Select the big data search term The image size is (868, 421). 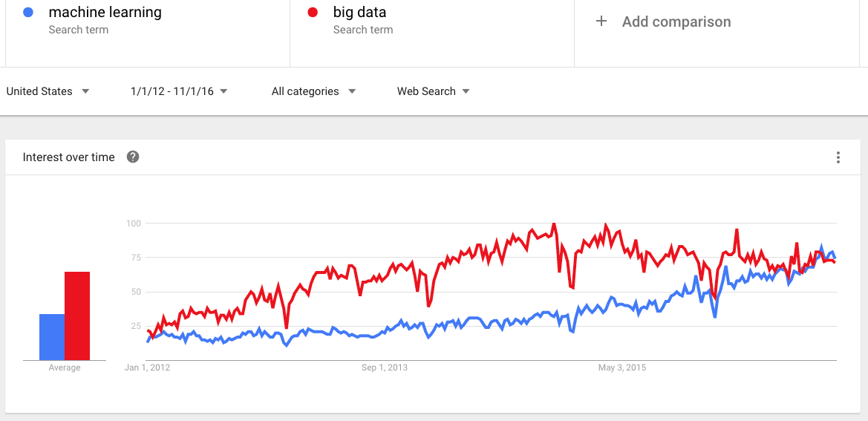coord(360,12)
